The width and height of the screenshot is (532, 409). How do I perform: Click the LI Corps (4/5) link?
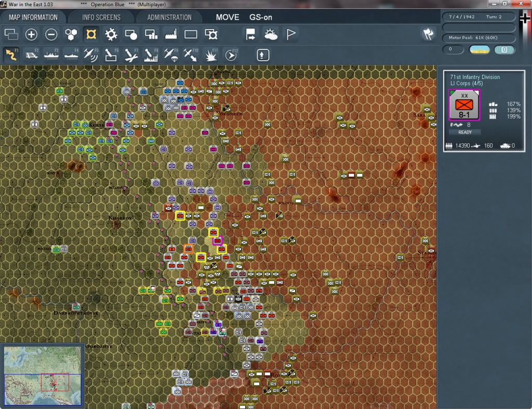pyautogui.click(x=467, y=84)
